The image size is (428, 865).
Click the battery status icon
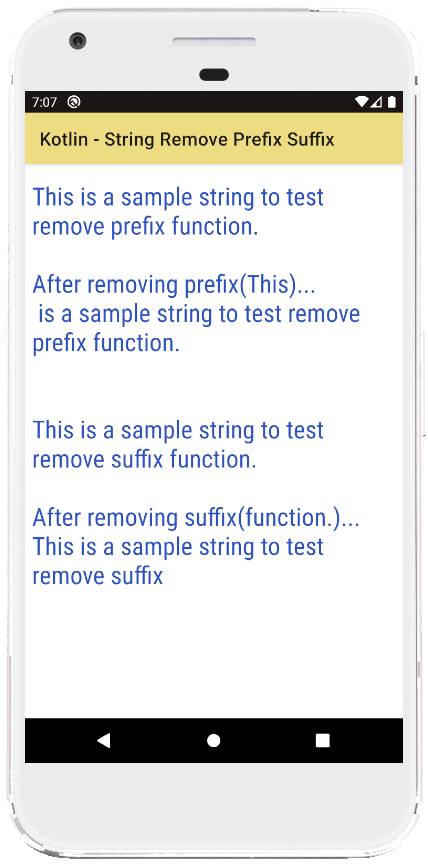pos(392,102)
